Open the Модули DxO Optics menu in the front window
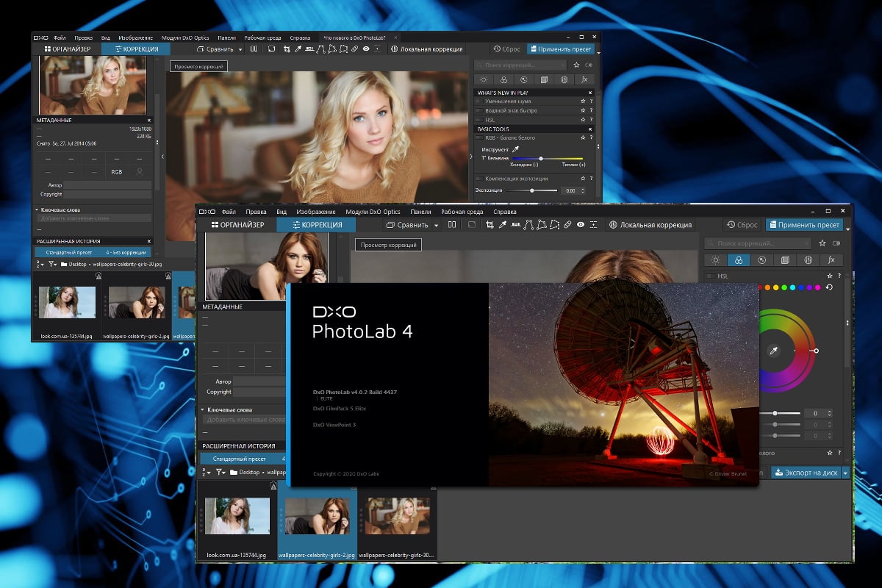This screenshot has height=588, width=882. click(373, 212)
